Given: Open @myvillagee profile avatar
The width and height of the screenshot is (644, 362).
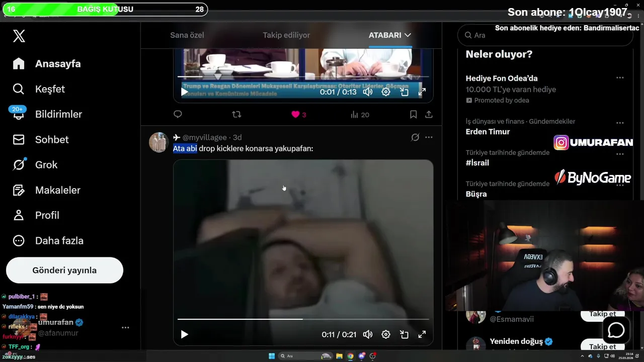Looking at the screenshot, I should pos(158,142).
